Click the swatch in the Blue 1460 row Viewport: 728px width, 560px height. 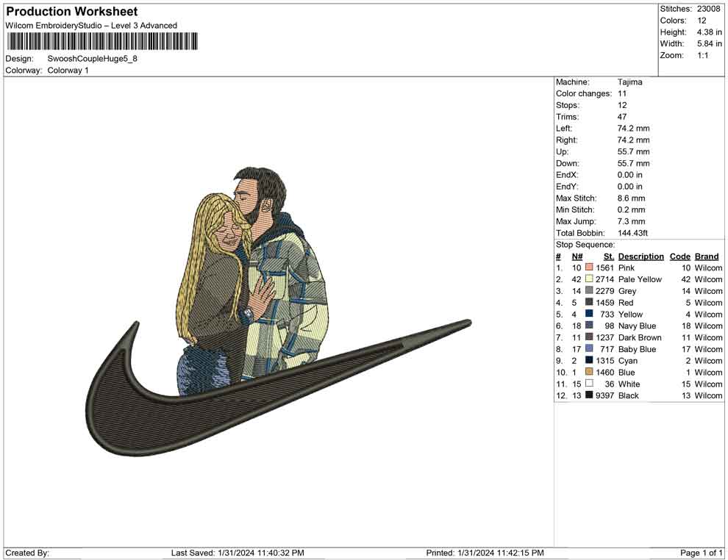[589, 372]
